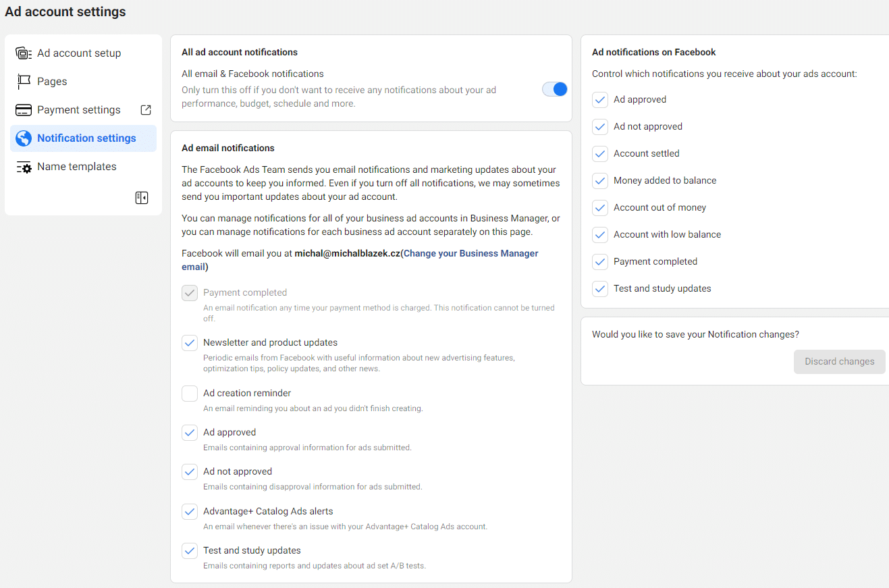The width and height of the screenshot is (889, 588).
Task: Uncheck Newsletter and product updates
Action: 189,342
